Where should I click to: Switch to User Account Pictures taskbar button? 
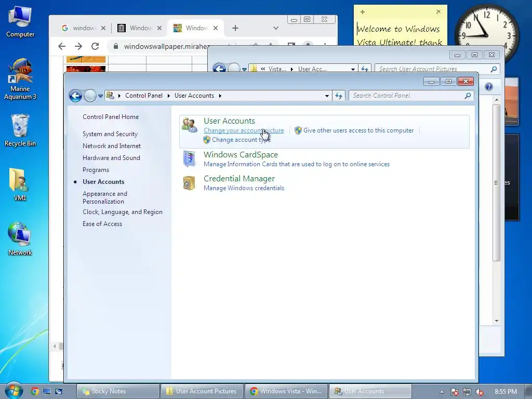pyautogui.click(x=202, y=391)
